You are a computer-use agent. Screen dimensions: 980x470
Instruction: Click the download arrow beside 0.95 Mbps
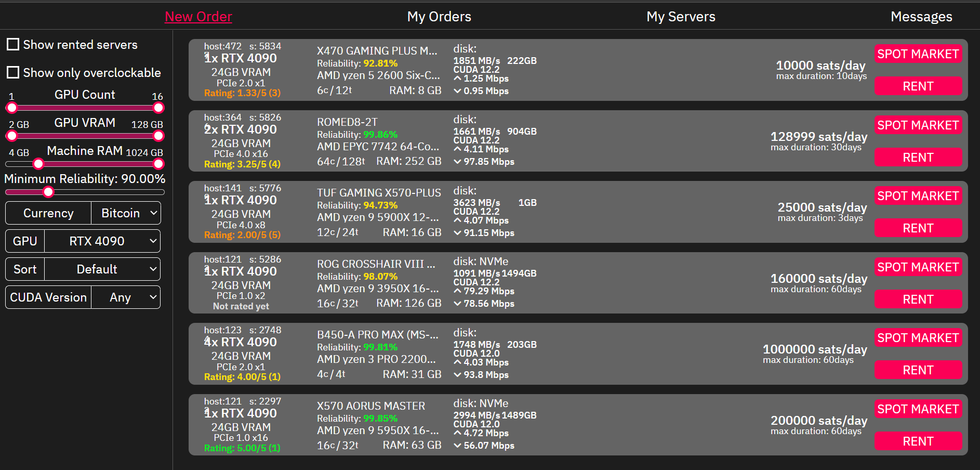click(x=457, y=91)
